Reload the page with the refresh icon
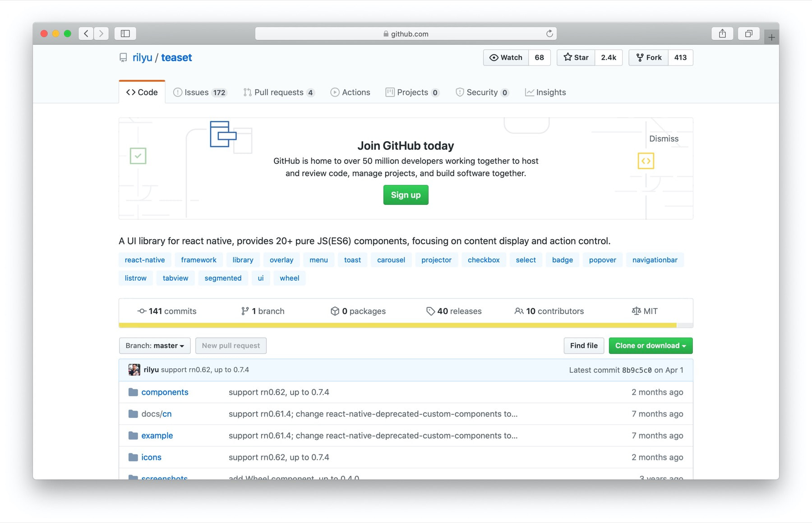The image size is (812, 523). (x=549, y=33)
